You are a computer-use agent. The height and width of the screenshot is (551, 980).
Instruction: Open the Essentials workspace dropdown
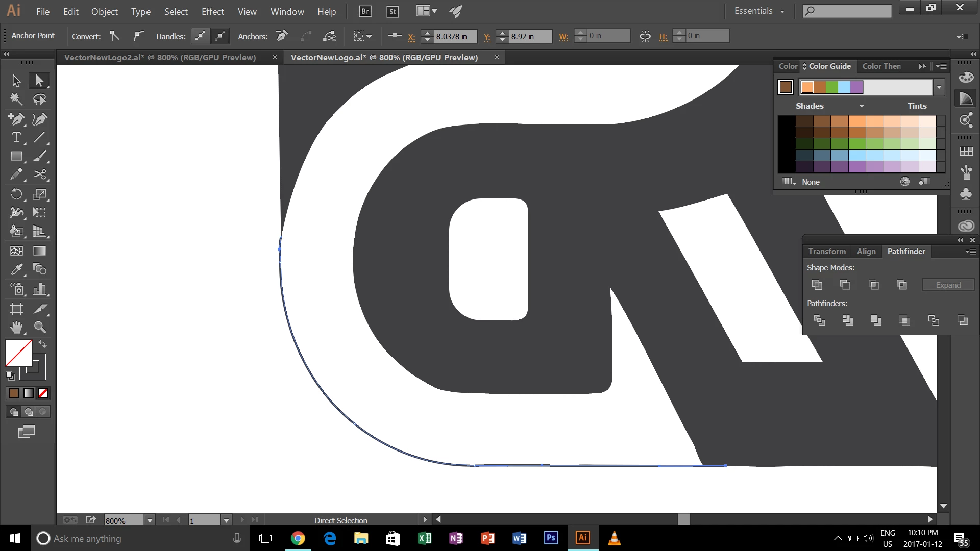[x=759, y=11]
